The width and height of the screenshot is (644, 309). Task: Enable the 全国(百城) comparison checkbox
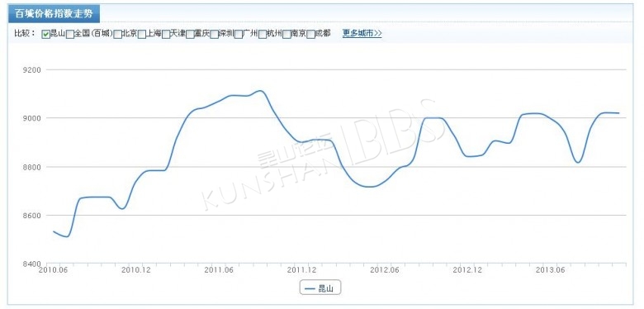coord(70,35)
